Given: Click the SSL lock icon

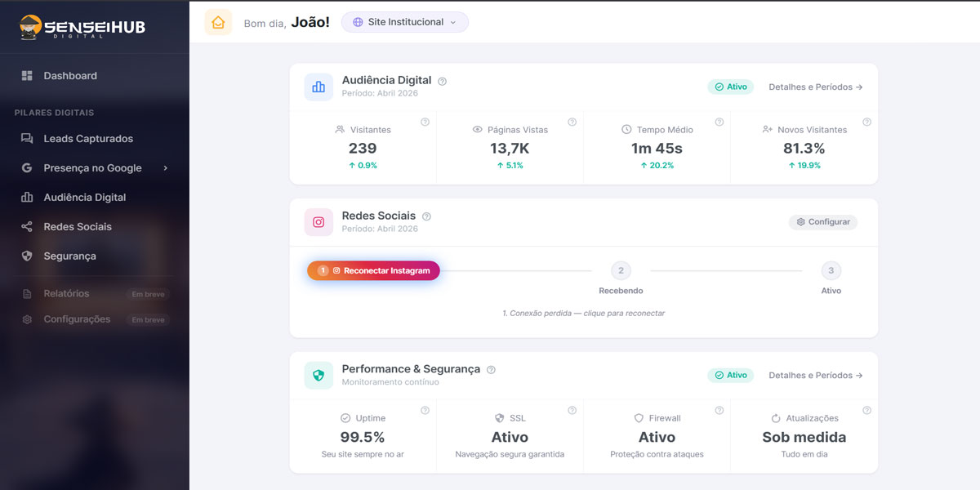Looking at the screenshot, I should 498,417.
